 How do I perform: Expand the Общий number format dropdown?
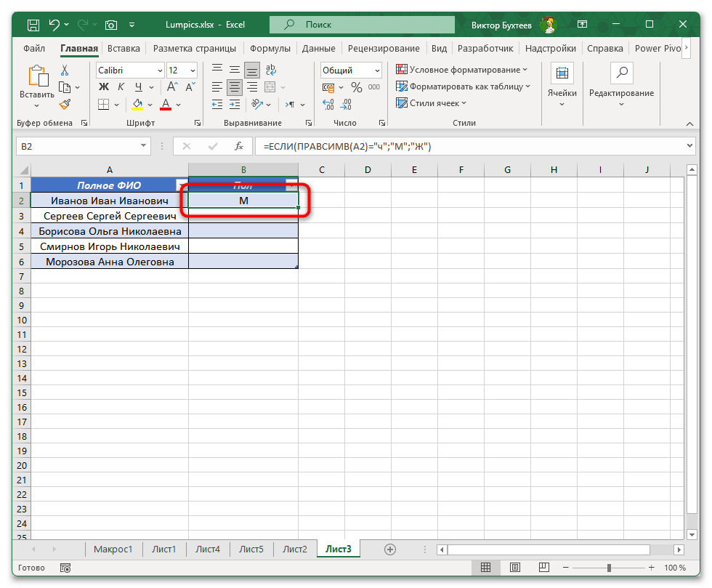pyautogui.click(x=376, y=71)
